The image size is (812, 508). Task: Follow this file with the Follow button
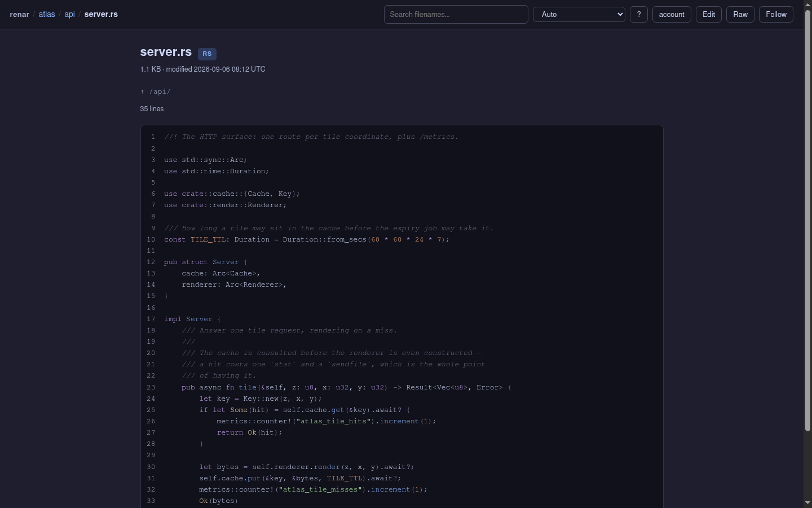click(x=776, y=15)
